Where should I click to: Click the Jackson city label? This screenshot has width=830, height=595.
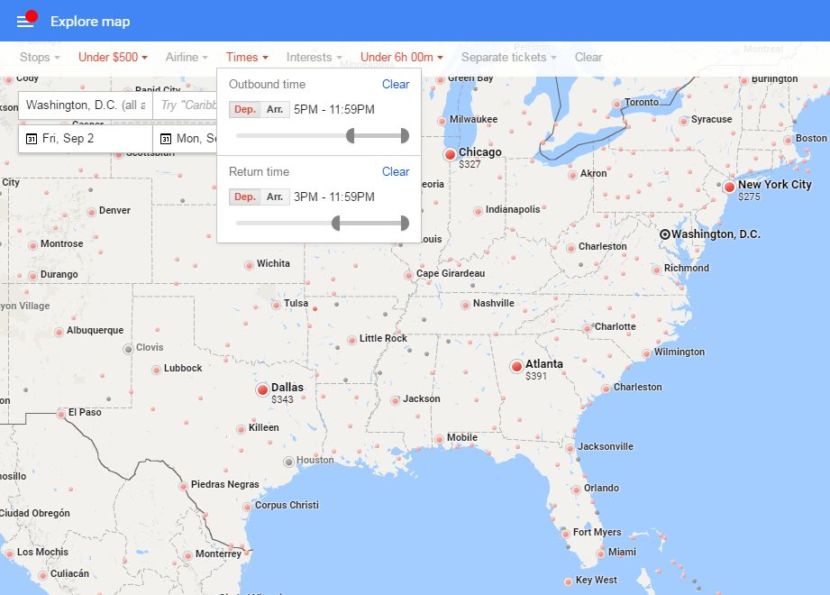421,399
